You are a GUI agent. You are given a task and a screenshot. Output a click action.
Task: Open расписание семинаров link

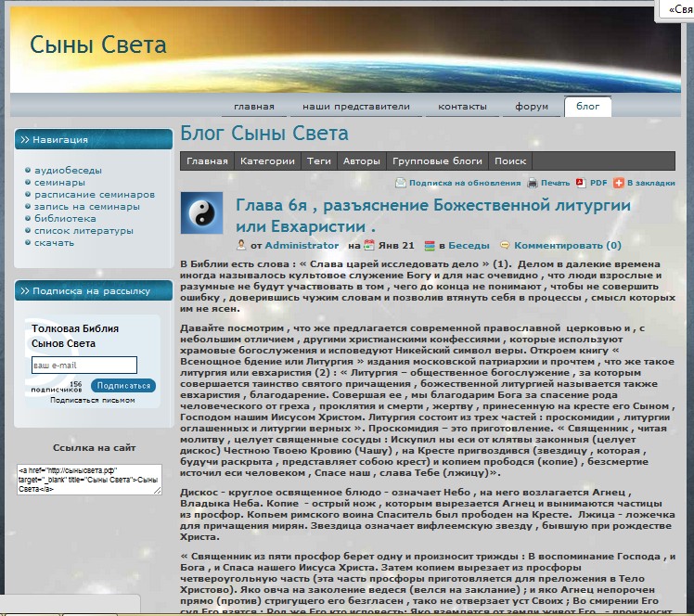[x=95, y=195]
